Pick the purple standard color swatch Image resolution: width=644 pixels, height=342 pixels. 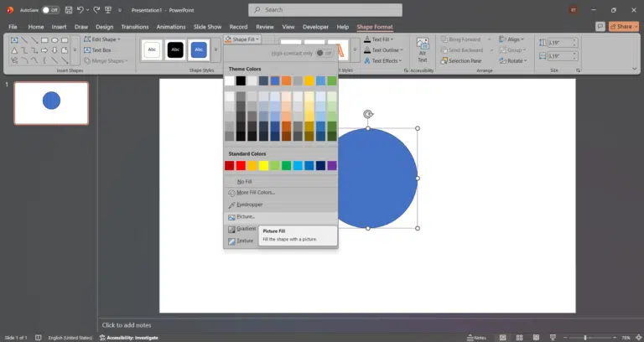(332, 165)
